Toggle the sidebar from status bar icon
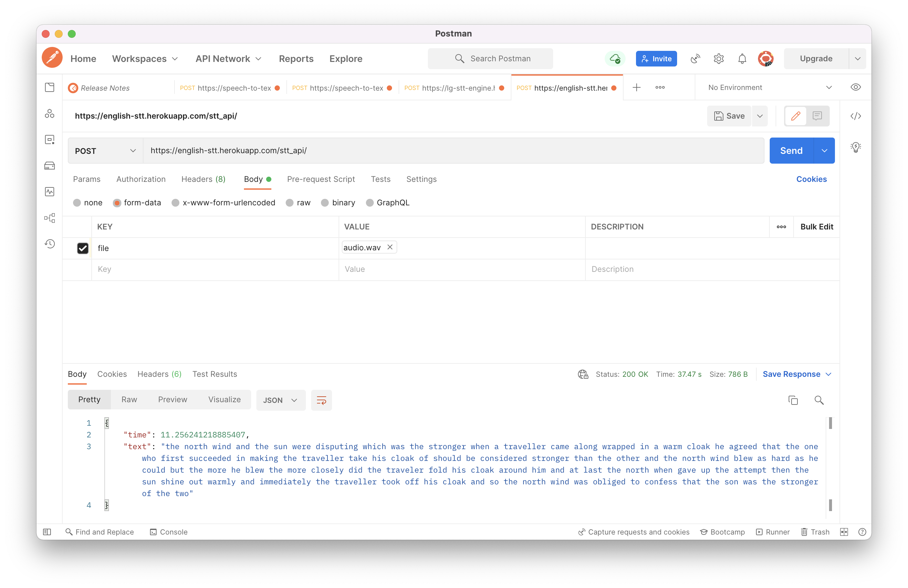Viewport: 908px width, 588px height. pyautogui.click(x=47, y=532)
